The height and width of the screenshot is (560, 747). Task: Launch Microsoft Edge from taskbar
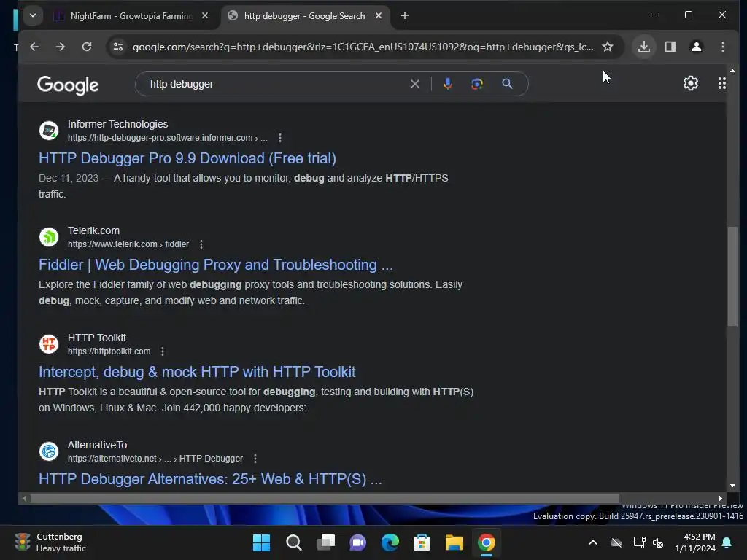click(390, 542)
